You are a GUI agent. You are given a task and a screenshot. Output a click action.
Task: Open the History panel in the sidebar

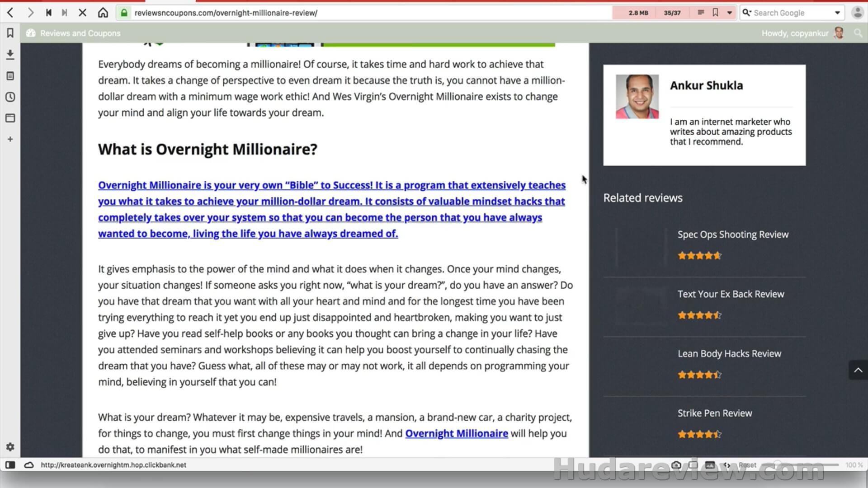coord(10,97)
